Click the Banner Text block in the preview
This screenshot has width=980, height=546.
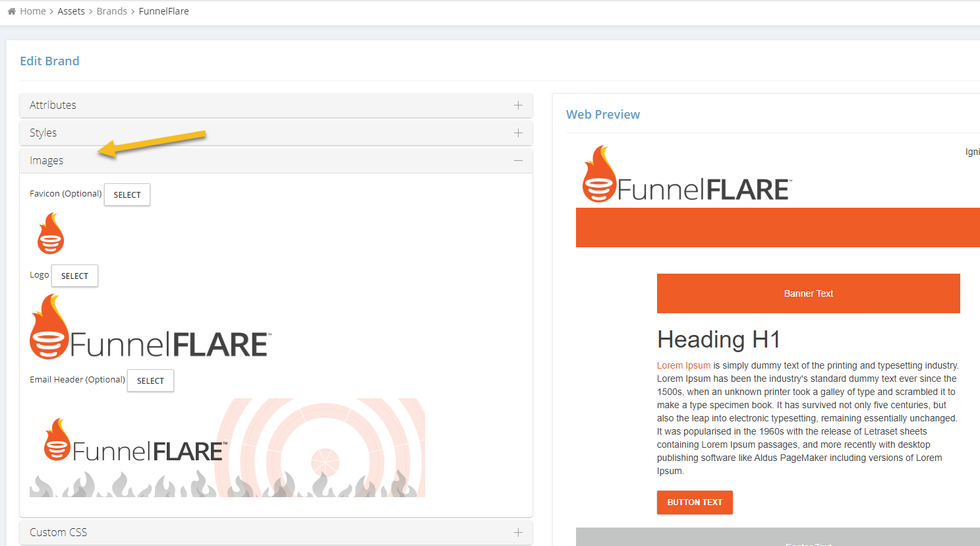[x=809, y=293]
